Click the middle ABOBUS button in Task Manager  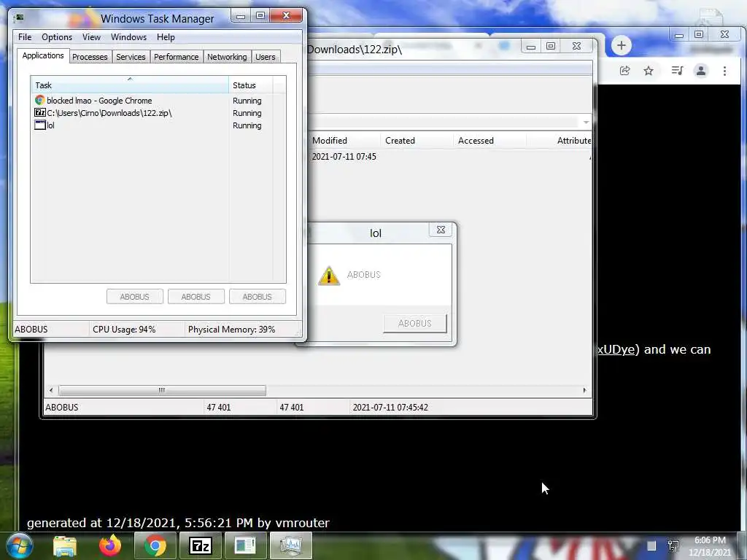[196, 297]
